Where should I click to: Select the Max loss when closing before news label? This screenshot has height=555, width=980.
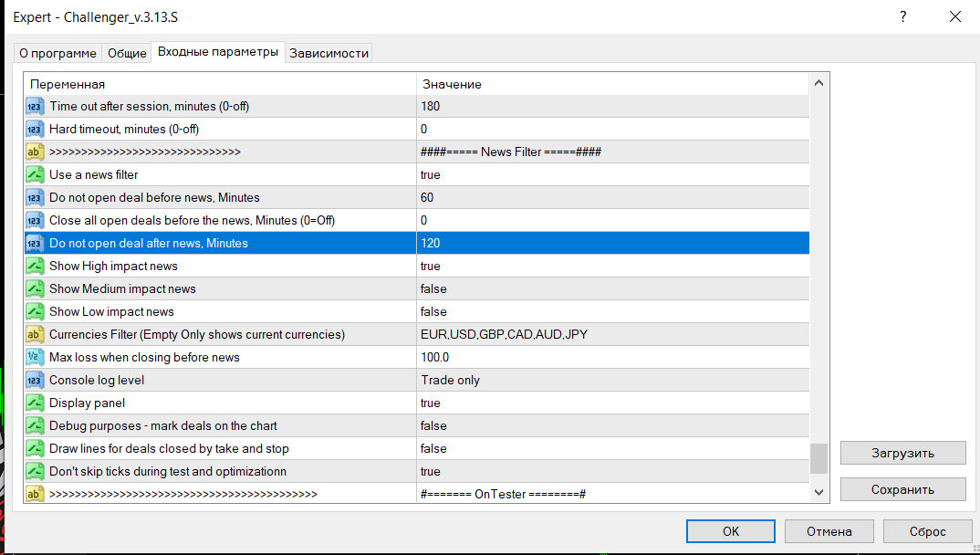(x=144, y=357)
